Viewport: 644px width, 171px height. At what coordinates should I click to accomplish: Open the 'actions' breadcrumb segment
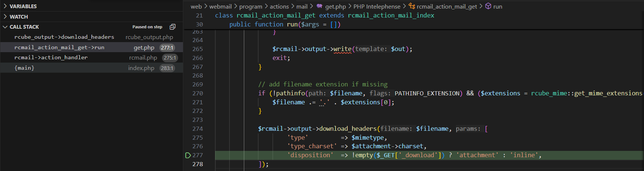tap(279, 6)
